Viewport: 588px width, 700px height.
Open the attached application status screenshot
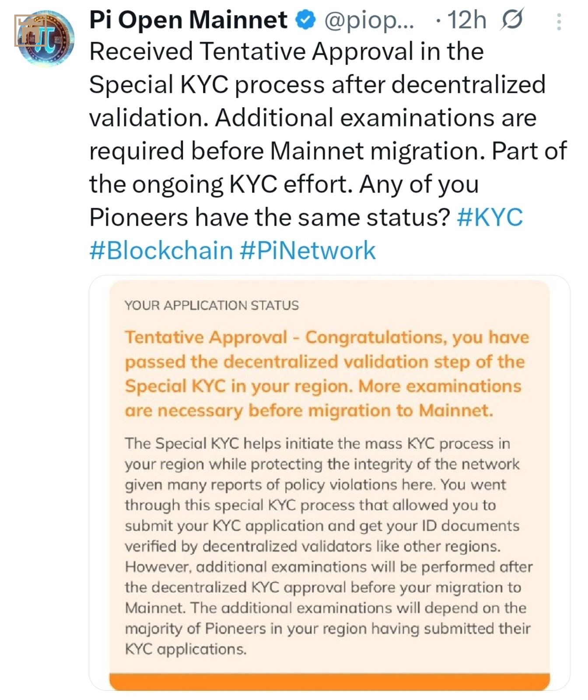(x=329, y=483)
